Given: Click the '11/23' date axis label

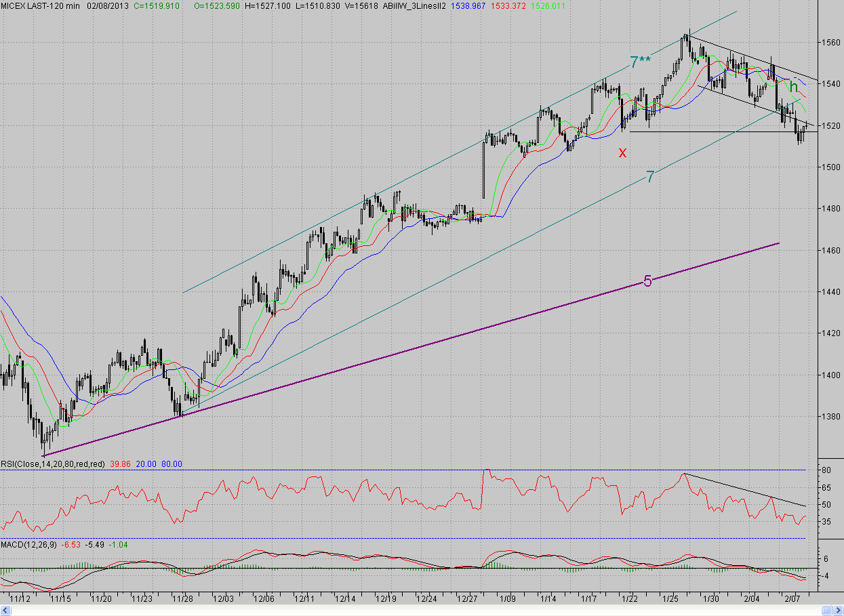Looking at the screenshot, I should (x=142, y=598).
